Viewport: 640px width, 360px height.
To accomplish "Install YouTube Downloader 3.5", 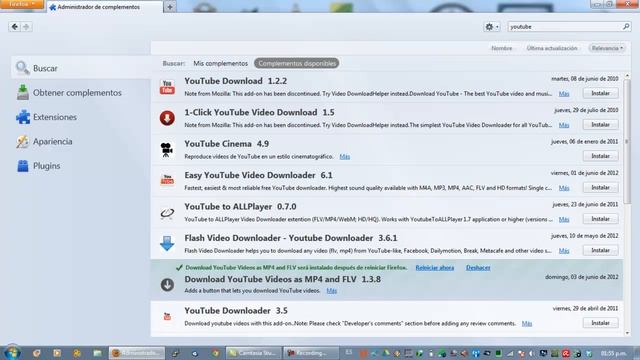I will tap(600, 323).
